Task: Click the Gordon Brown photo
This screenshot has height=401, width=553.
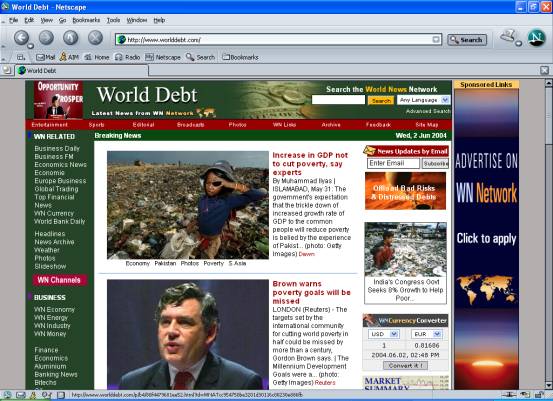Action: [188, 334]
